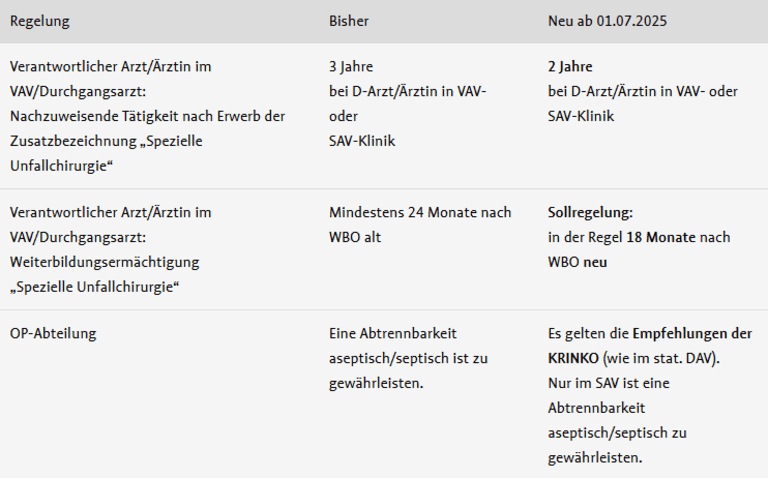The width and height of the screenshot is (768, 478).
Task: Click the bold "2 Jahre" text
Action: (571, 67)
